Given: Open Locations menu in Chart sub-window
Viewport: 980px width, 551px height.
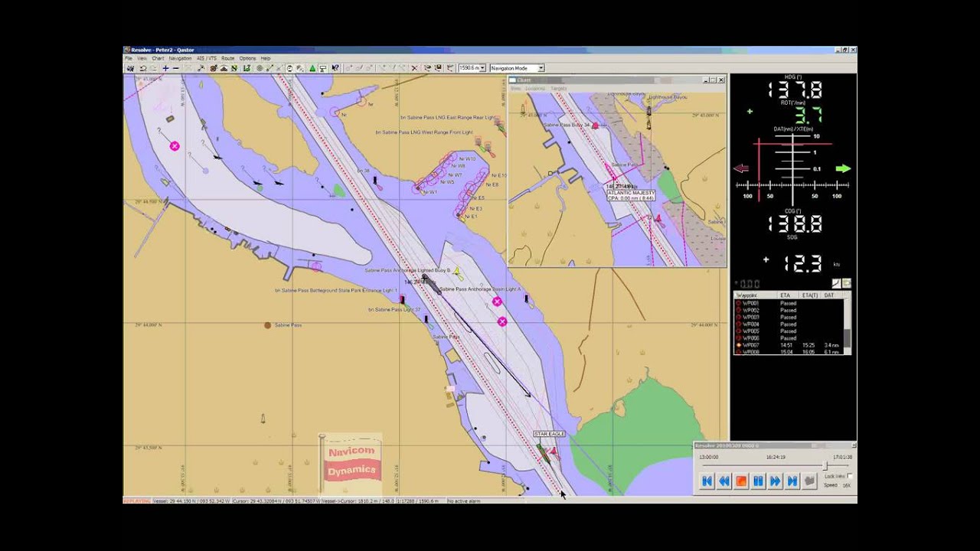Looking at the screenshot, I should click(534, 88).
